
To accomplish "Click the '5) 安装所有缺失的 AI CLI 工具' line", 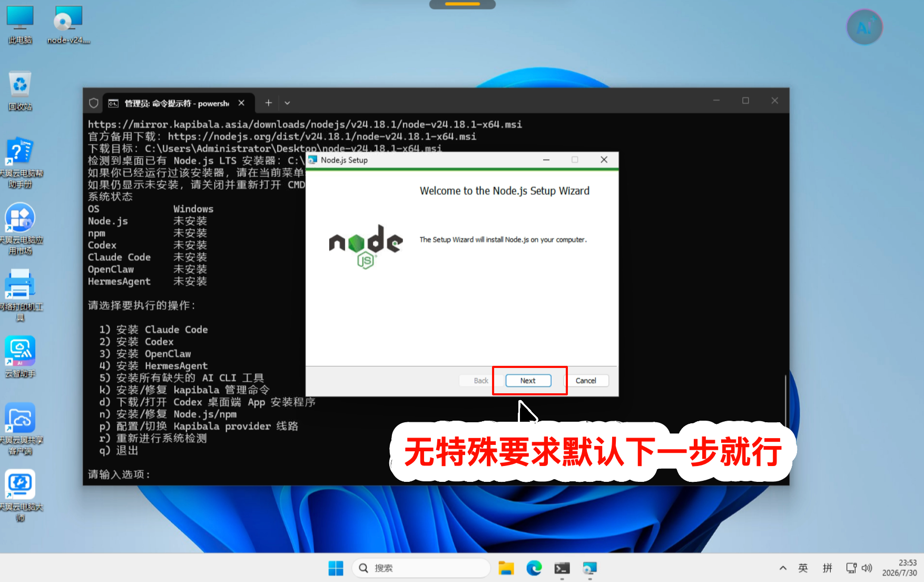I will coord(182,378).
